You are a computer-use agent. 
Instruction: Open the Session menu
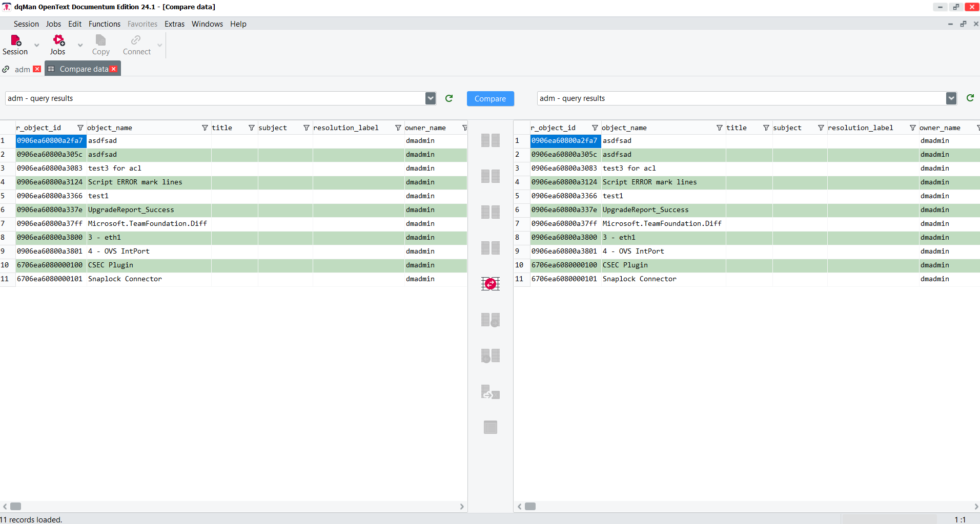point(26,24)
